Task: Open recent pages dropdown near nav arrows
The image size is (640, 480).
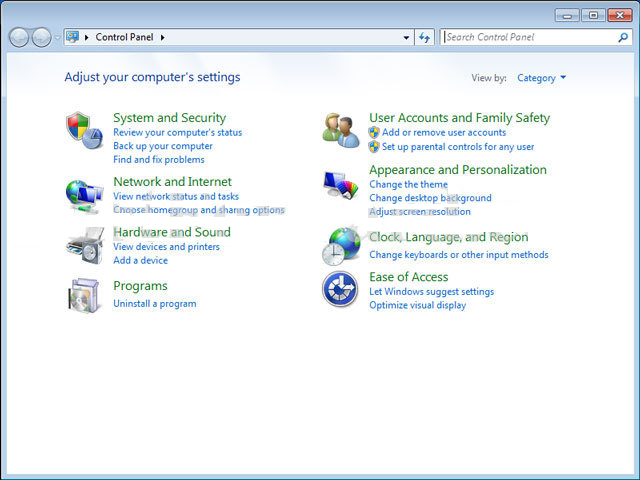Action: 57,38
